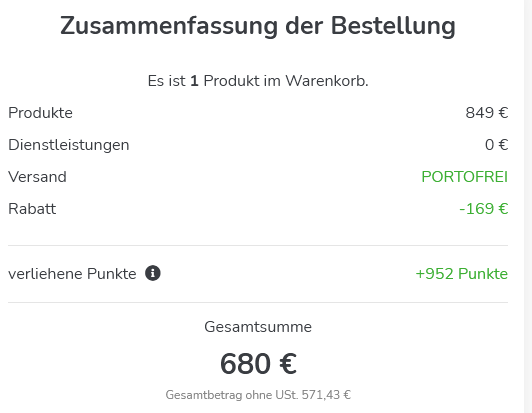Click the Zusammenfassung der Bestellung heading

click(x=258, y=26)
